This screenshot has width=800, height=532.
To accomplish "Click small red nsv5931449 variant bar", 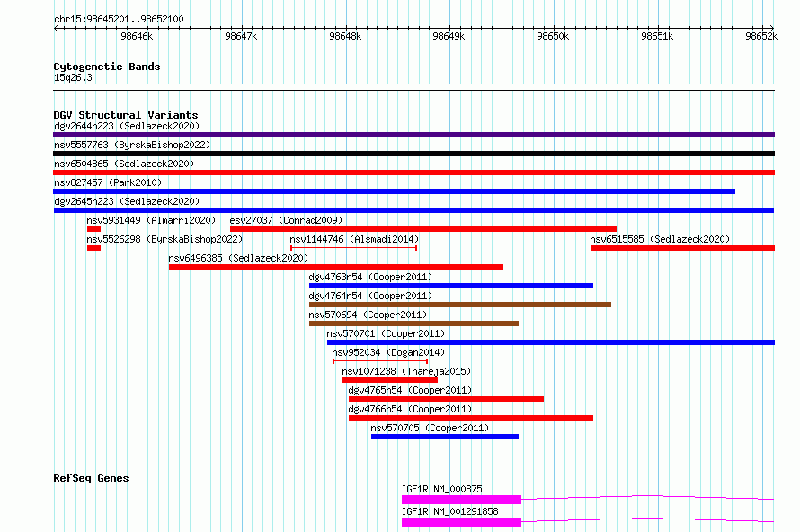I will coord(93,229).
